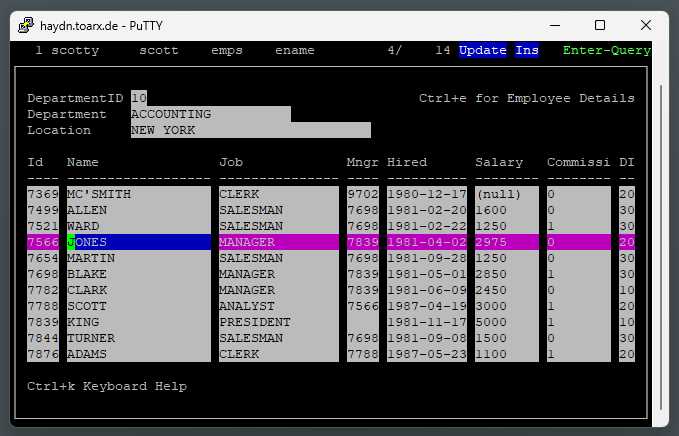
Task: Select the name cell CLARK
Action: 139,290
